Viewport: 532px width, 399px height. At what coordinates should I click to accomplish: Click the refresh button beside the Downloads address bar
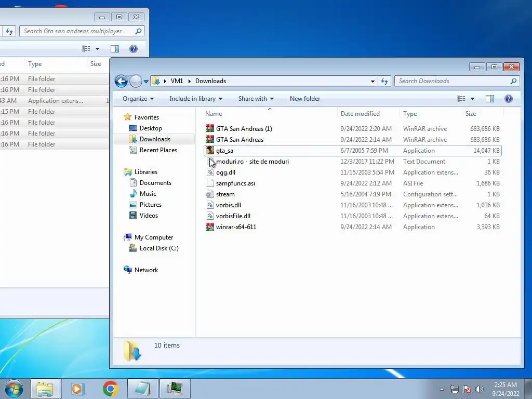(384, 81)
